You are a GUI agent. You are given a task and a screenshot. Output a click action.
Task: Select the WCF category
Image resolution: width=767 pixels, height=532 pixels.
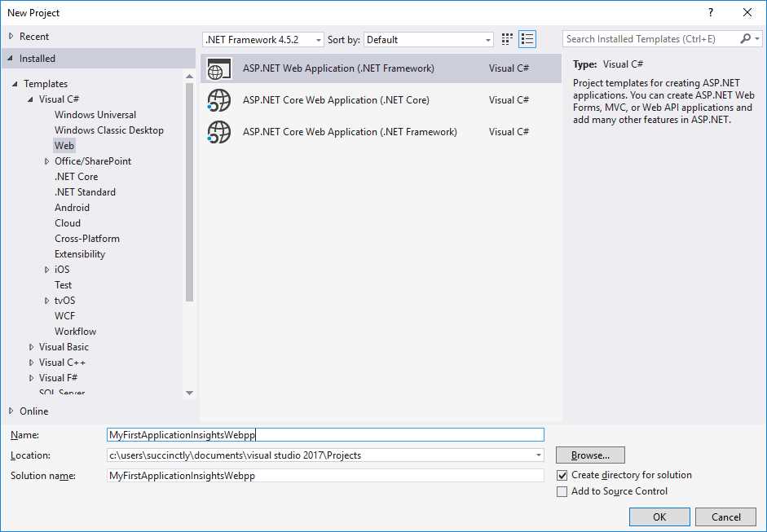tap(64, 316)
